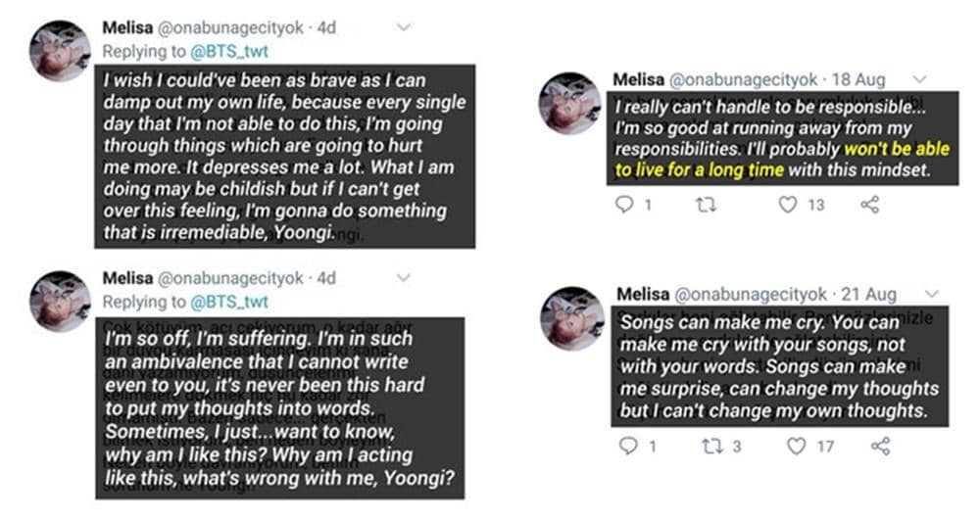980x521 pixels.
Task: Click Melisa's avatar on 18 Aug tweet
Action: point(569,103)
